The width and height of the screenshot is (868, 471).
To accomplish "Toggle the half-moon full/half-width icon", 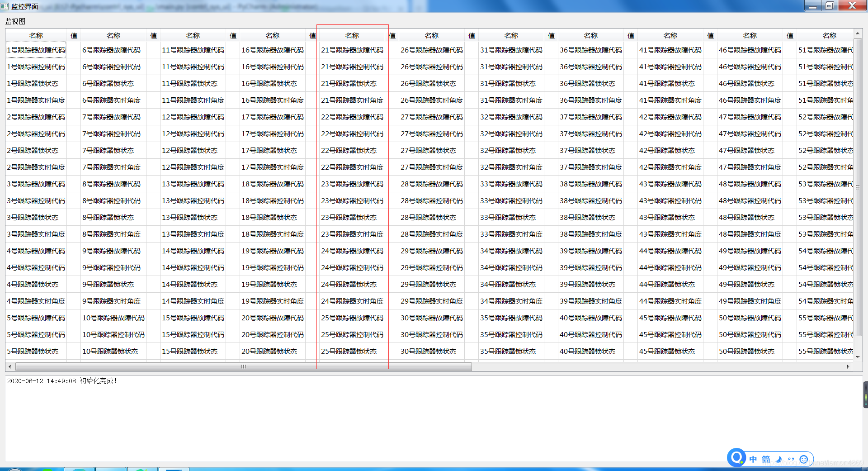I will coord(778,459).
